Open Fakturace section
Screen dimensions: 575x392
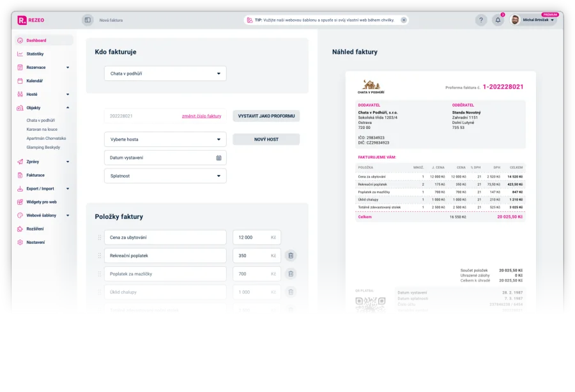click(x=35, y=175)
